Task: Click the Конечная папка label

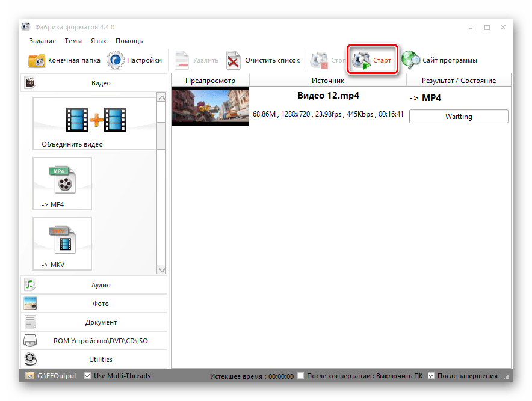Action: click(x=74, y=60)
